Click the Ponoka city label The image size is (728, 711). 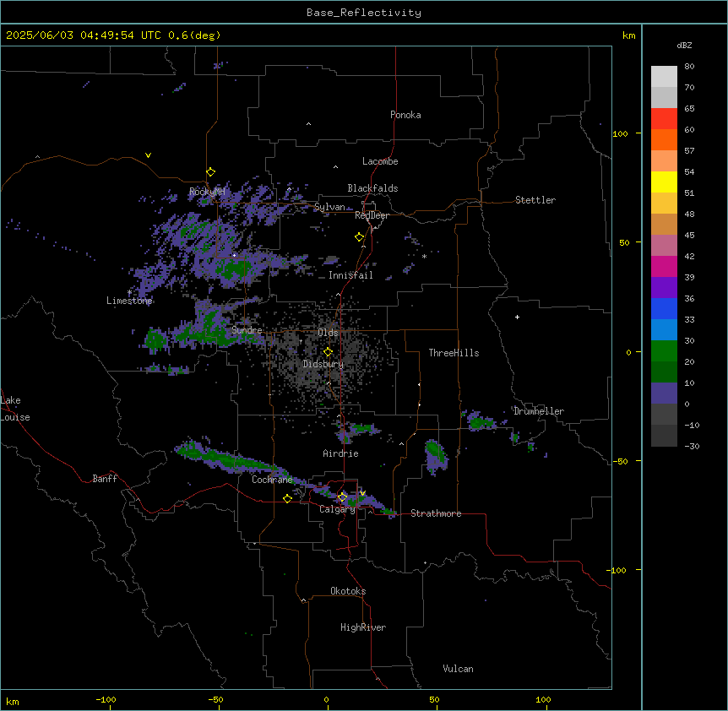tap(405, 115)
